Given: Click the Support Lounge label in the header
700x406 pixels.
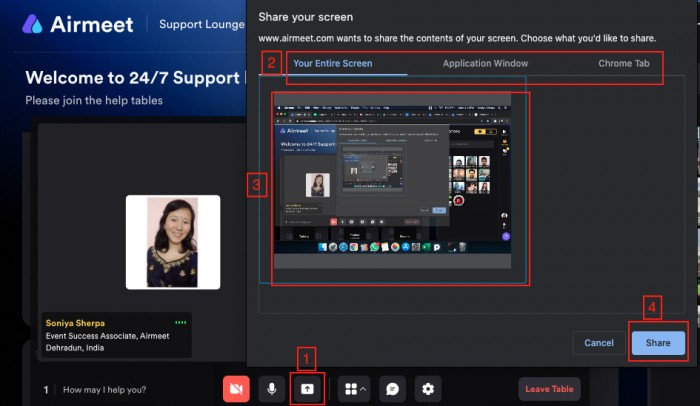Looking at the screenshot, I should (x=202, y=24).
